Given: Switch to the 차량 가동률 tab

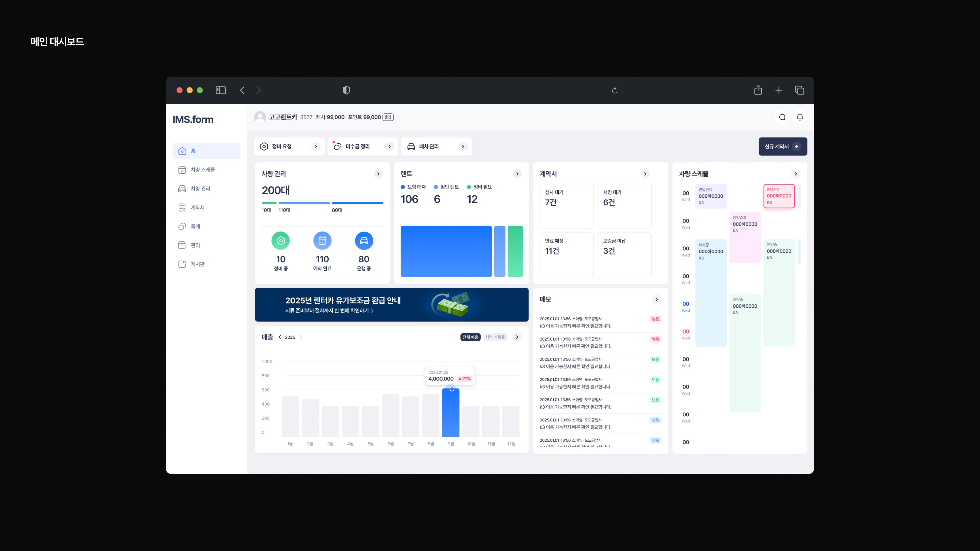Looking at the screenshot, I should pos(495,337).
